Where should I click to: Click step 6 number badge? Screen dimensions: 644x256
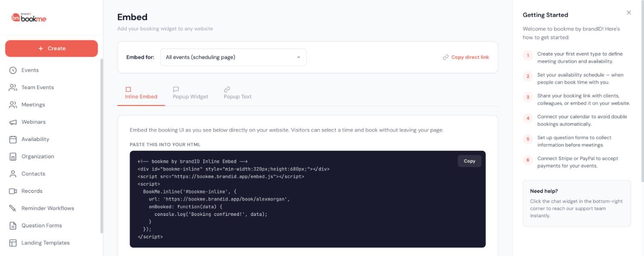click(528, 160)
